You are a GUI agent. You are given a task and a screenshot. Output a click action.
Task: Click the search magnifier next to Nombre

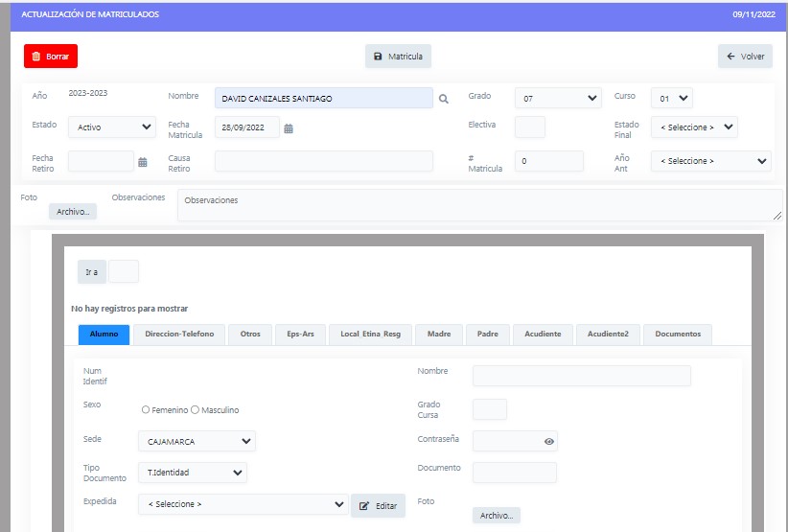[x=443, y=99]
